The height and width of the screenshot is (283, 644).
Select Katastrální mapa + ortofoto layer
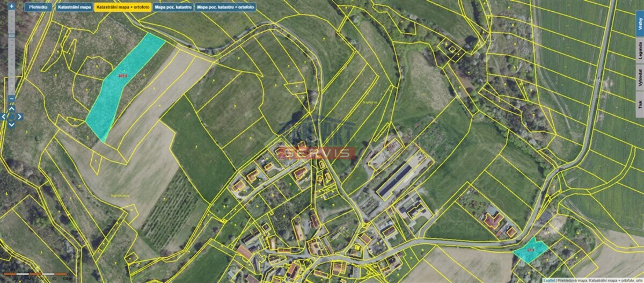122,8
